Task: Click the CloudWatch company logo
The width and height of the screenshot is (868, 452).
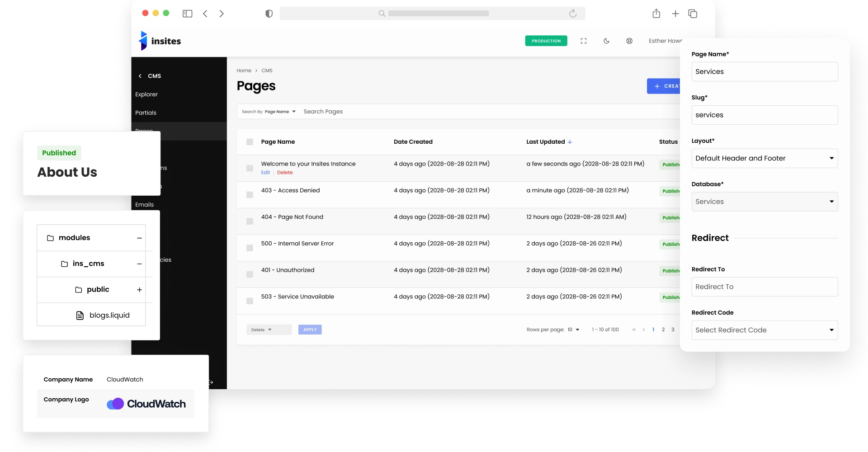Action: 146,404
